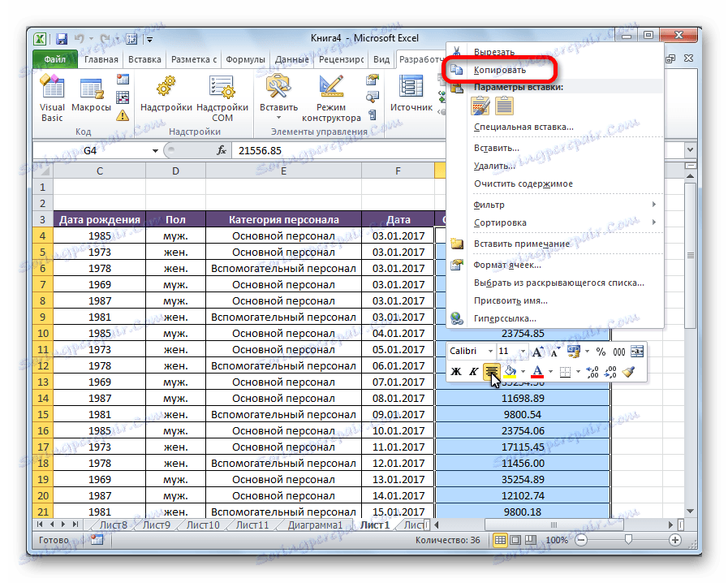This screenshot has height=583, width=728.
Task: Switch to Лист10 sheet tab
Action: (203, 525)
